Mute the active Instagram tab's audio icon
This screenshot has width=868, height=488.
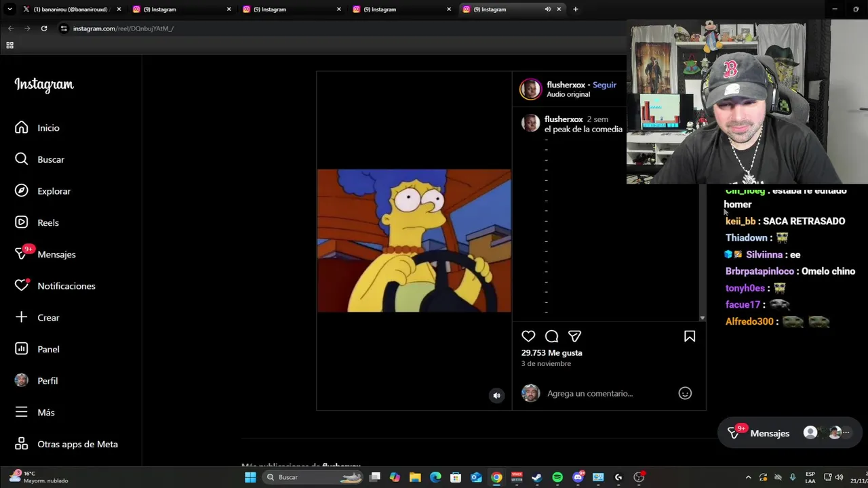tap(547, 9)
